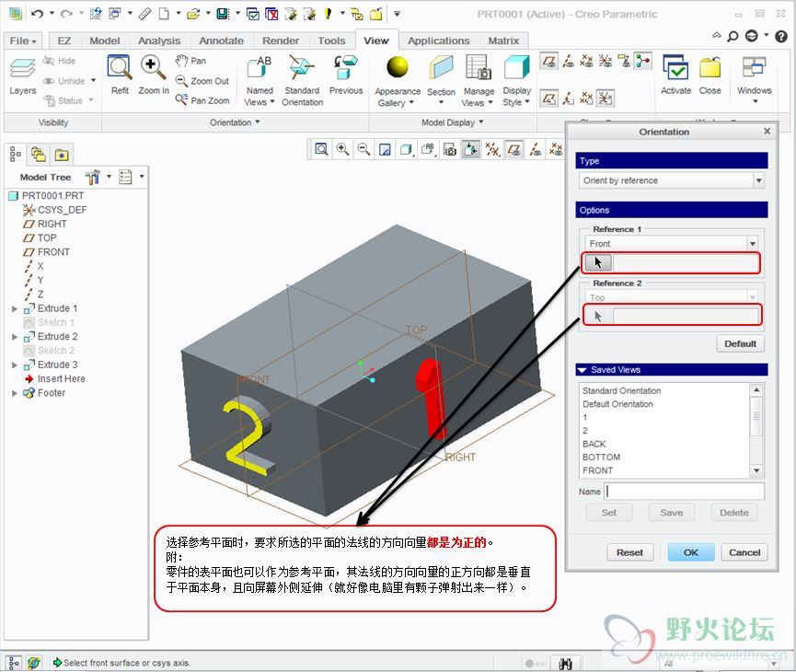The image size is (796, 672).
Task: Hide selected items
Action: point(60,61)
